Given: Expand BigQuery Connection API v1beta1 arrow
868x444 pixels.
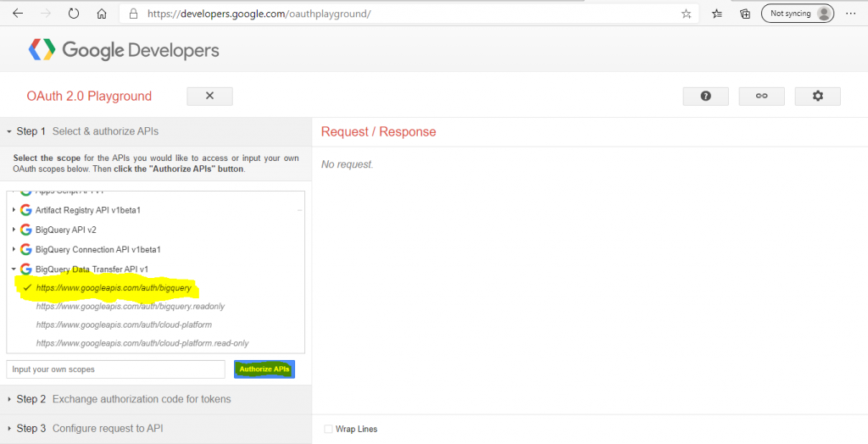Looking at the screenshot, I should [14, 250].
